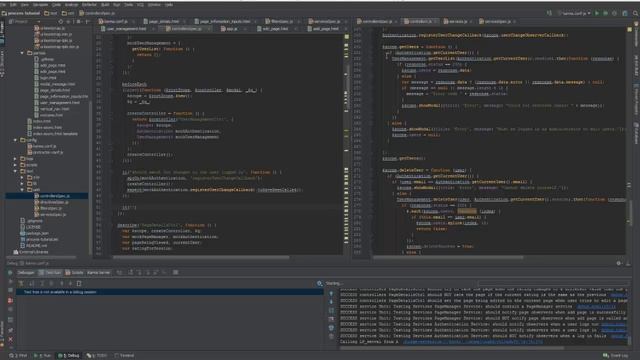Open the karma.conf.js run configuration dropdown
Viewport: 640px width, 360px height.
[x=574, y=13]
